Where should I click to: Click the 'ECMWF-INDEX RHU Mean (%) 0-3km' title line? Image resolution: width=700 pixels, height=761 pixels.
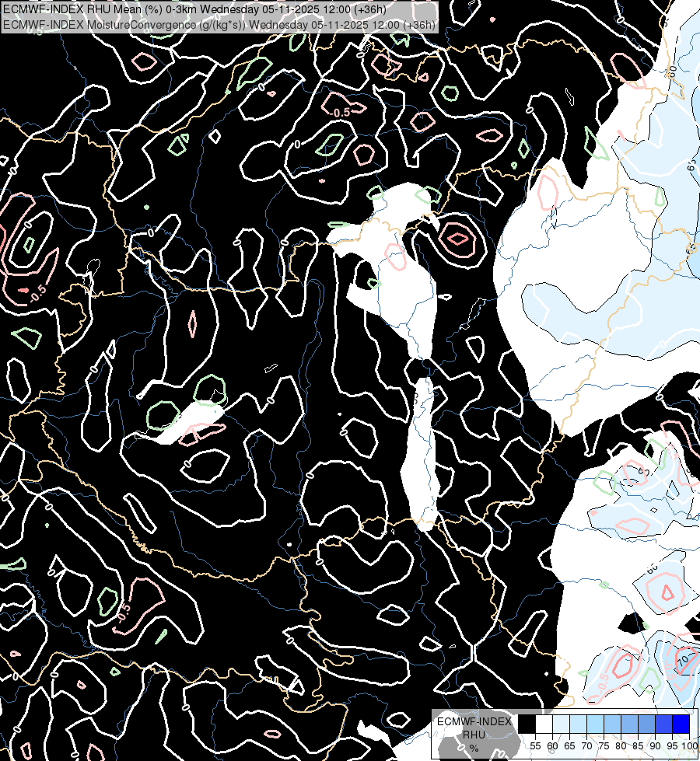tap(194, 9)
